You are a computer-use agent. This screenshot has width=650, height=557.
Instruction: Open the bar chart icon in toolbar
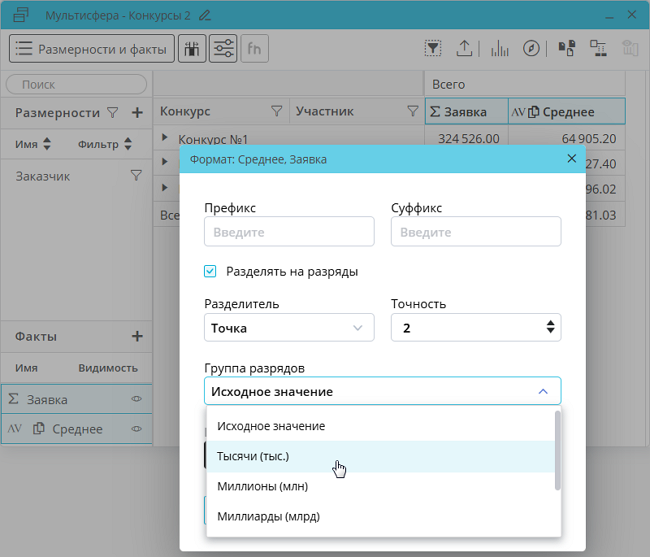point(500,48)
